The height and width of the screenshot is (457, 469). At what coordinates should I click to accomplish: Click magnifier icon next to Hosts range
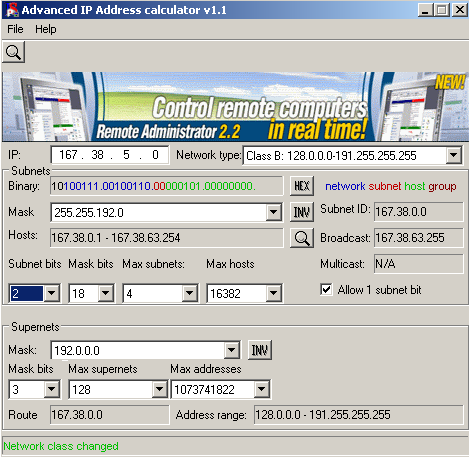[302, 238]
